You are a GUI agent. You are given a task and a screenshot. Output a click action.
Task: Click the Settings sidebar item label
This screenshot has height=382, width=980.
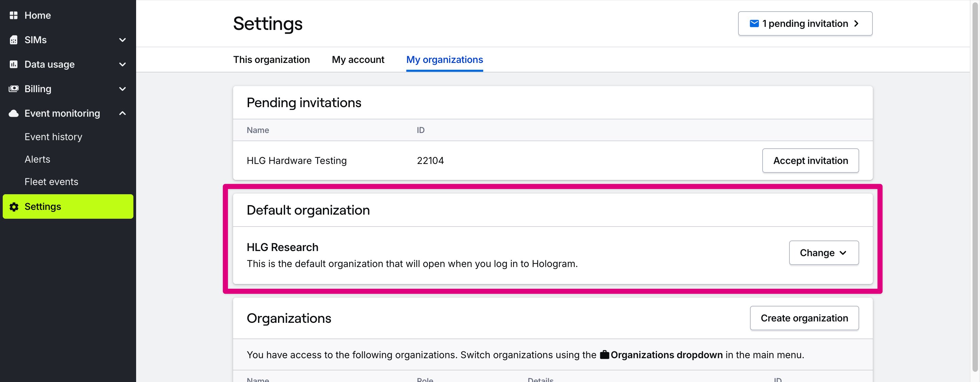pos(43,206)
